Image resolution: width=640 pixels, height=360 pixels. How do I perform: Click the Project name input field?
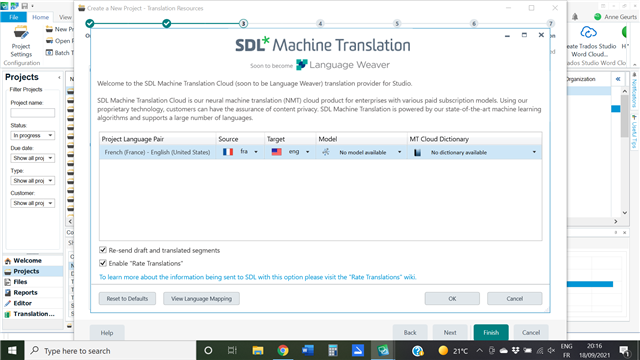tap(32, 113)
